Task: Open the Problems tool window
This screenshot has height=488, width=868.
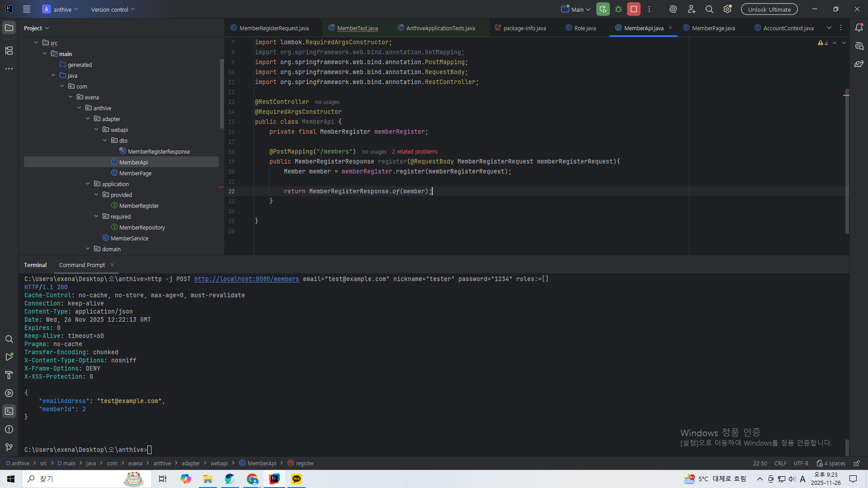Action: [x=9, y=429]
